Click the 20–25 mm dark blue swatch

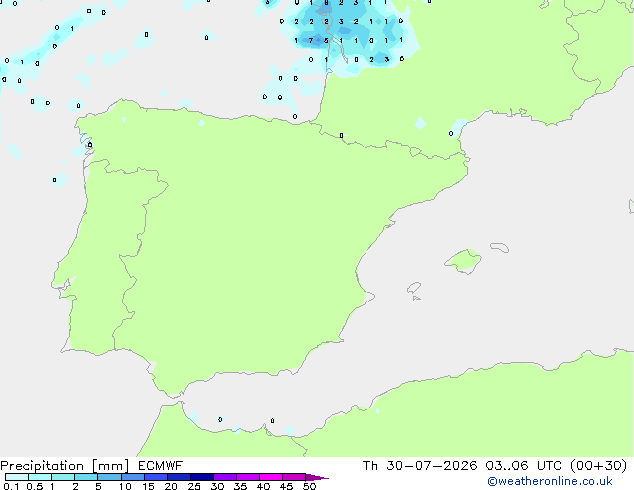(178, 477)
